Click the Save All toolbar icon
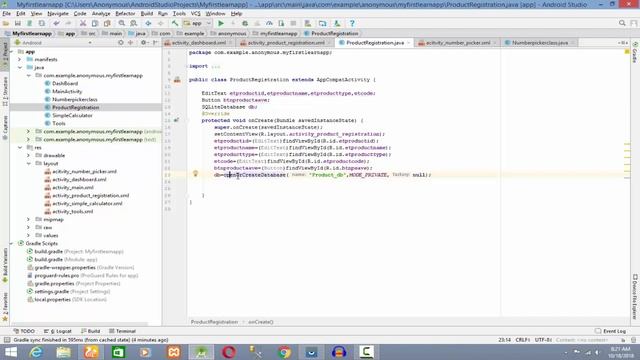 click(x=18, y=24)
